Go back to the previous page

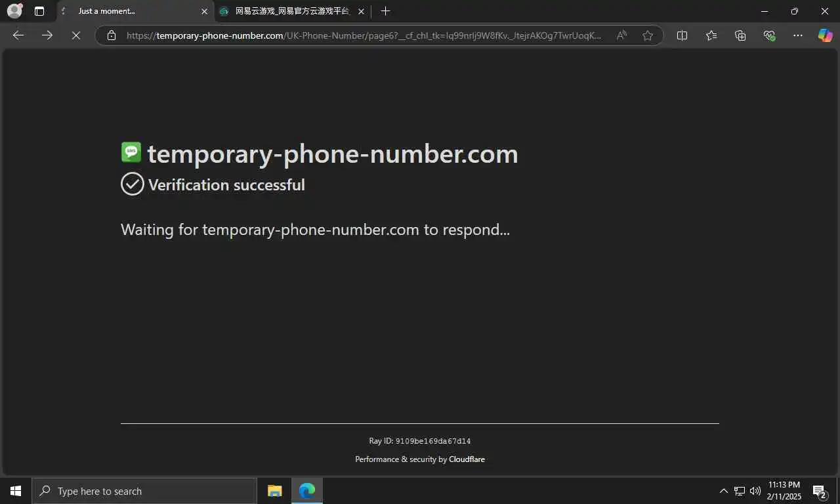(x=18, y=35)
